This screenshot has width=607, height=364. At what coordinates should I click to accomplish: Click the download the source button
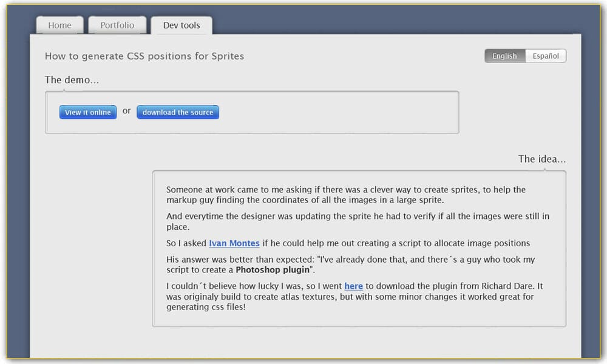178,112
